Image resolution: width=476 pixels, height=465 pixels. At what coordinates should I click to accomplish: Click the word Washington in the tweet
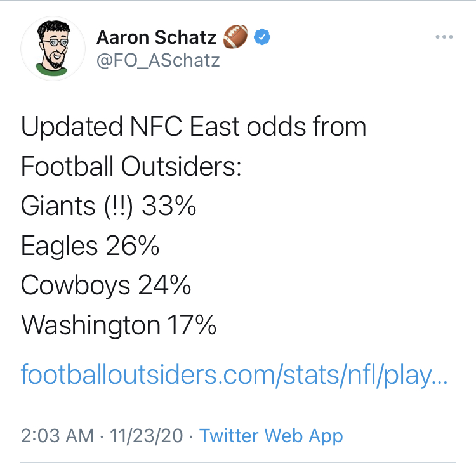[91, 326]
